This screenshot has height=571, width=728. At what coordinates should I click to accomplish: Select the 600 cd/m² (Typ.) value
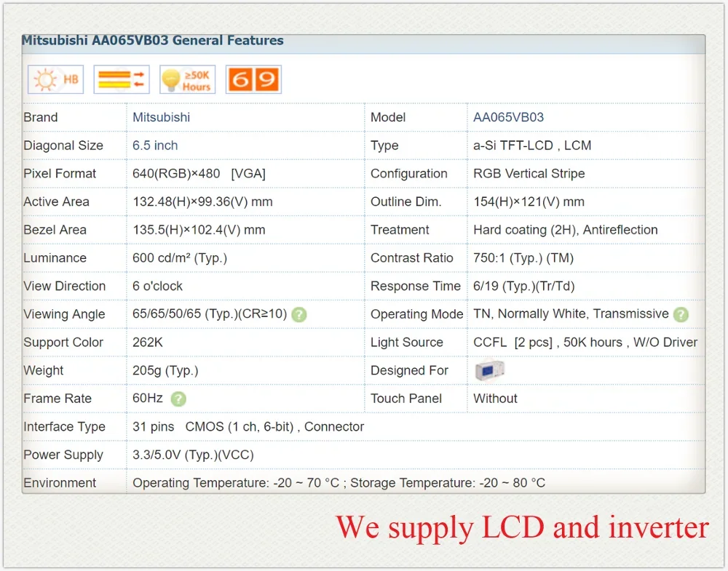[180, 258]
